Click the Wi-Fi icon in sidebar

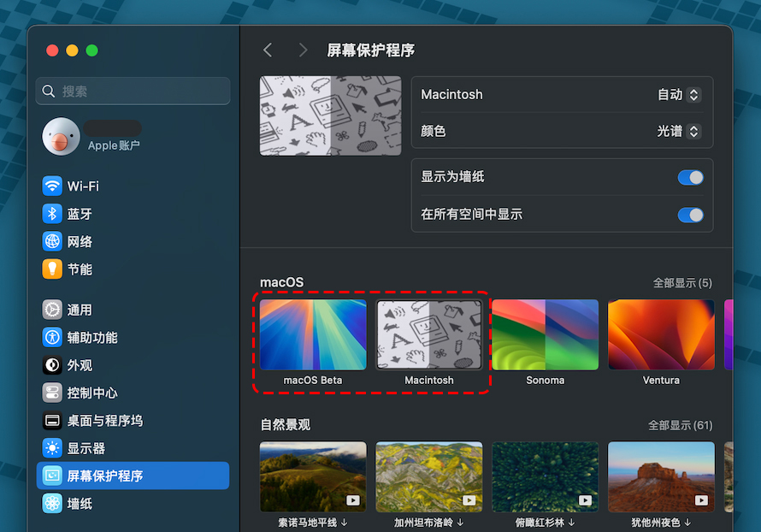(x=52, y=186)
